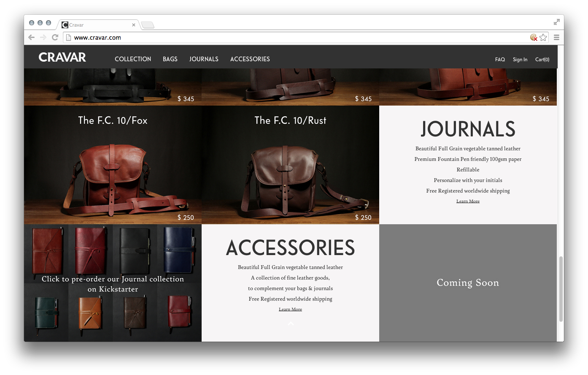The width and height of the screenshot is (588, 375).
Task: Click the CRAVAR logo
Action: (x=62, y=57)
